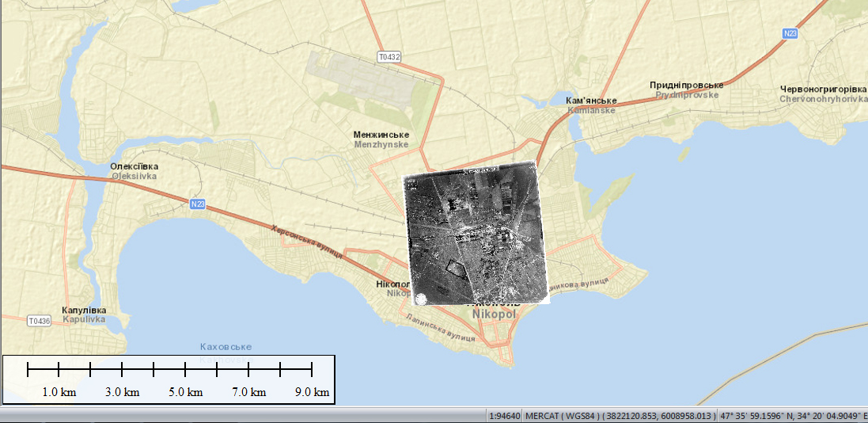Click the white circle in the aerial photo corner
868x423 pixels.
coord(420,299)
